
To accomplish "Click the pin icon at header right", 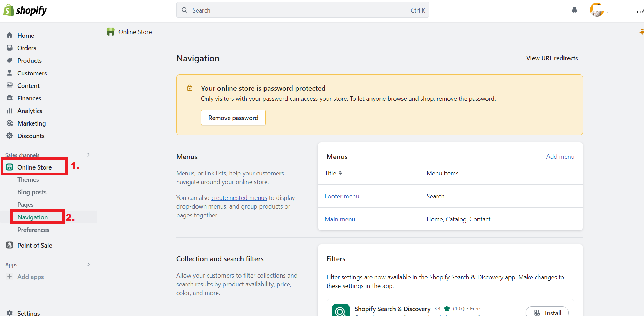I will [642, 32].
